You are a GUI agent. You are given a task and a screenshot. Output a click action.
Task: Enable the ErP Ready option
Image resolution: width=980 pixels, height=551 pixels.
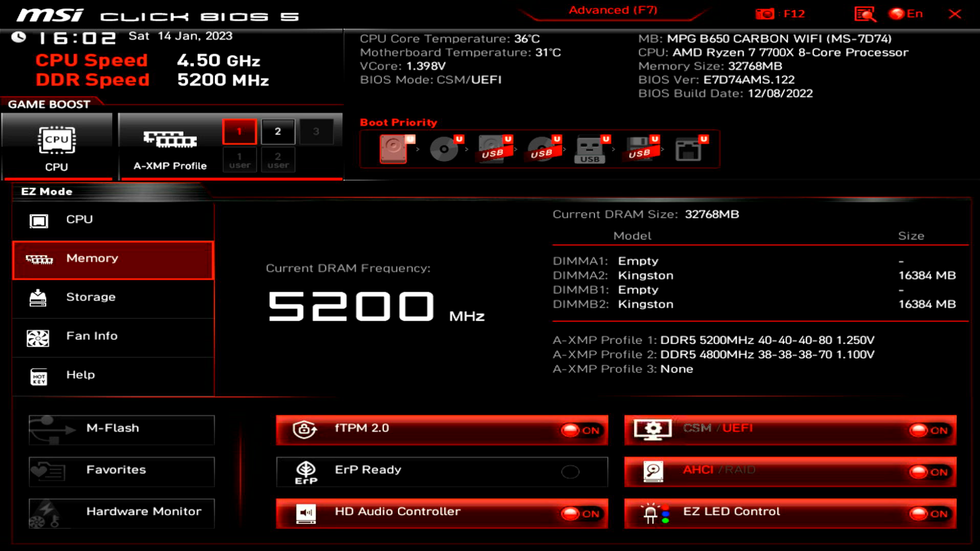coord(570,472)
